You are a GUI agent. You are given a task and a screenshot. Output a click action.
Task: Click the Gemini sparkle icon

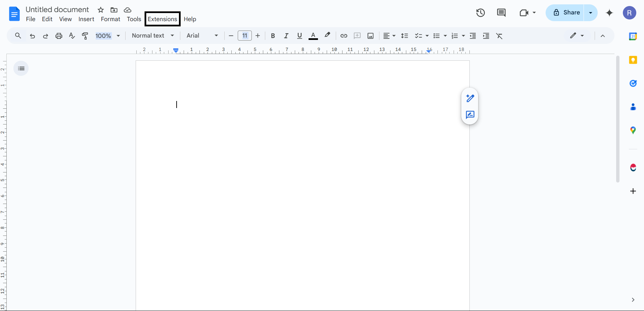click(x=609, y=13)
